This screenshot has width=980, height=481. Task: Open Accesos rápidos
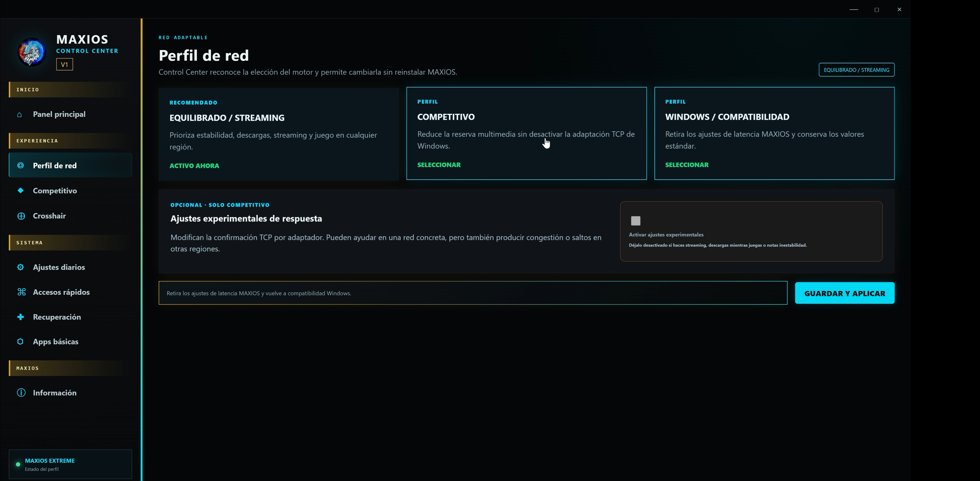pyautogui.click(x=70, y=292)
